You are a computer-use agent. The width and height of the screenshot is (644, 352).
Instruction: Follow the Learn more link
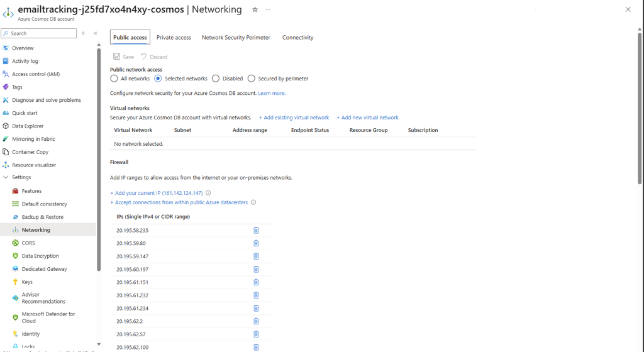click(272, 93)
